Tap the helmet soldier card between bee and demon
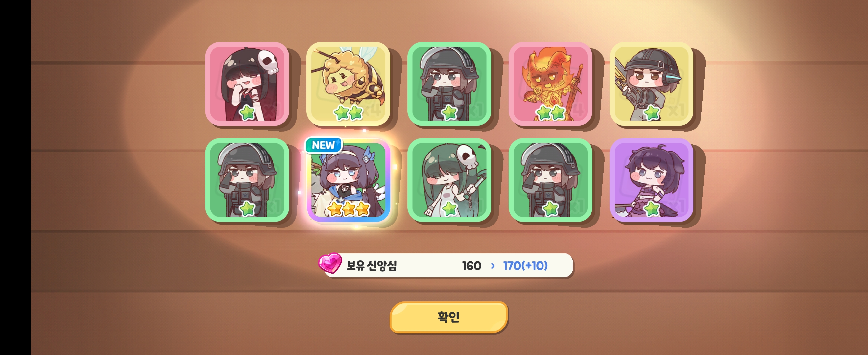Image resolution: width=868 pixels, height=355 pixels. tap(449, 84)
